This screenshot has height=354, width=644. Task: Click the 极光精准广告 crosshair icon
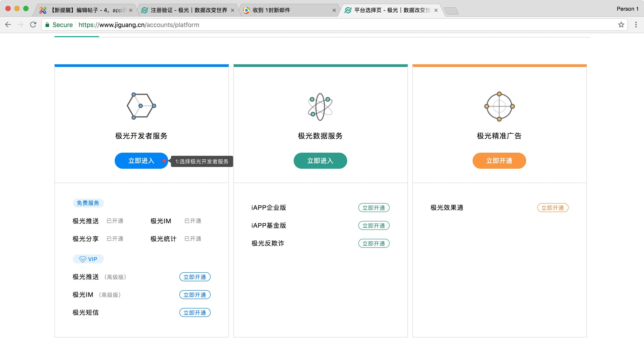[499, 106]
